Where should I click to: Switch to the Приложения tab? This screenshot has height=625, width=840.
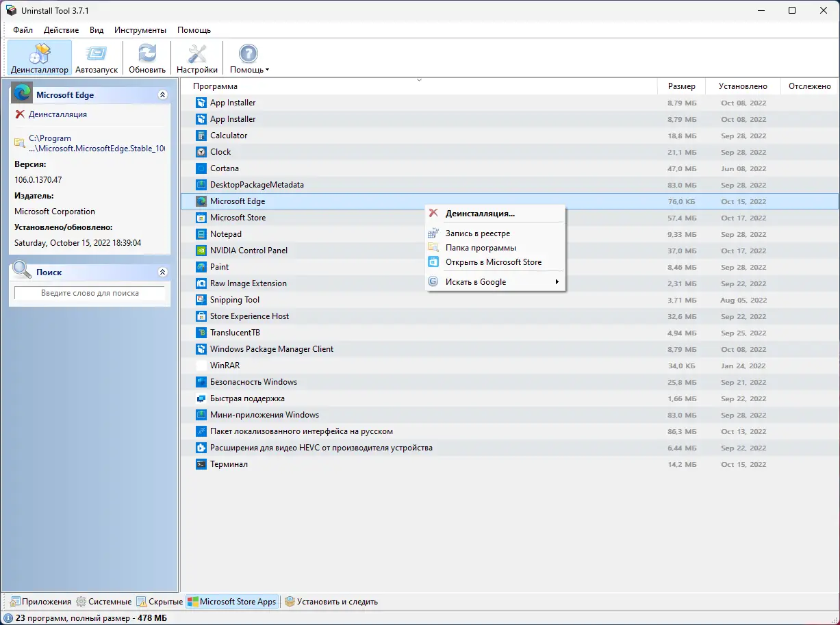40,602
